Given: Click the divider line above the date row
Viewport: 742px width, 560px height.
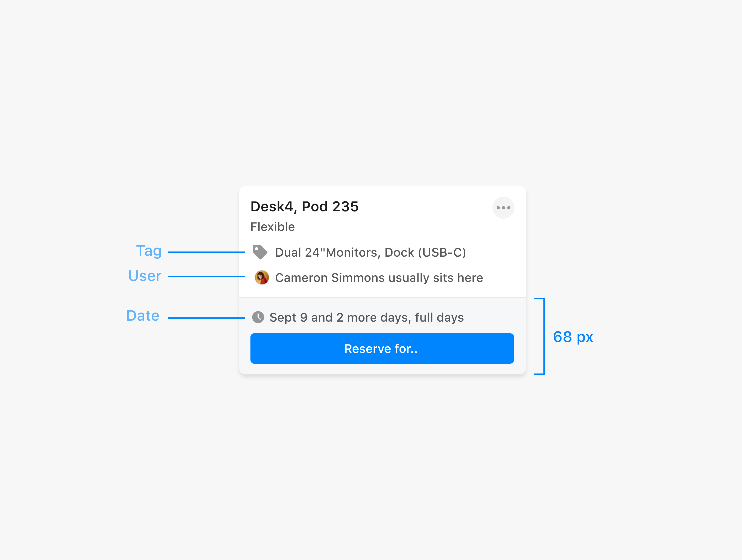Looking at the screenshot, I should point(382,297).
